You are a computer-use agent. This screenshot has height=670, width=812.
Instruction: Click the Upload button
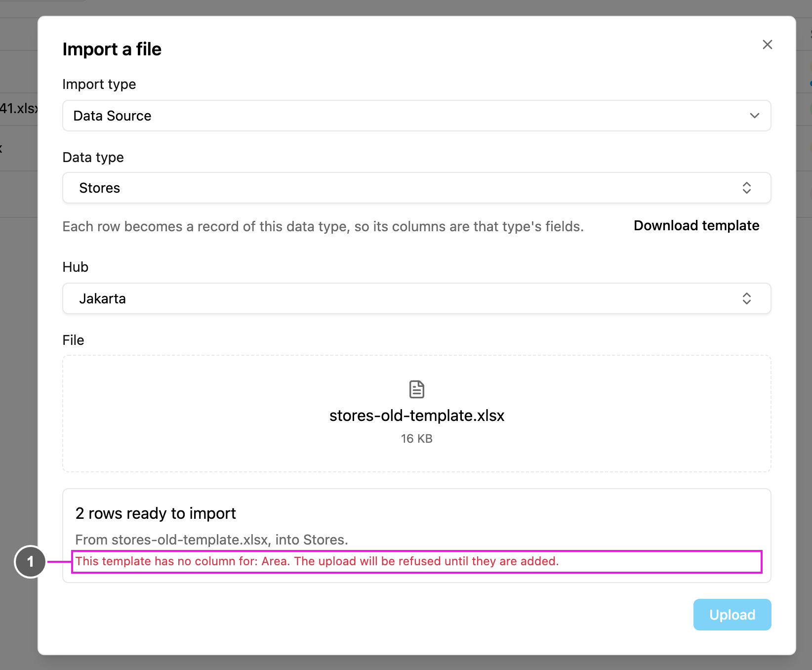(732, 615)
